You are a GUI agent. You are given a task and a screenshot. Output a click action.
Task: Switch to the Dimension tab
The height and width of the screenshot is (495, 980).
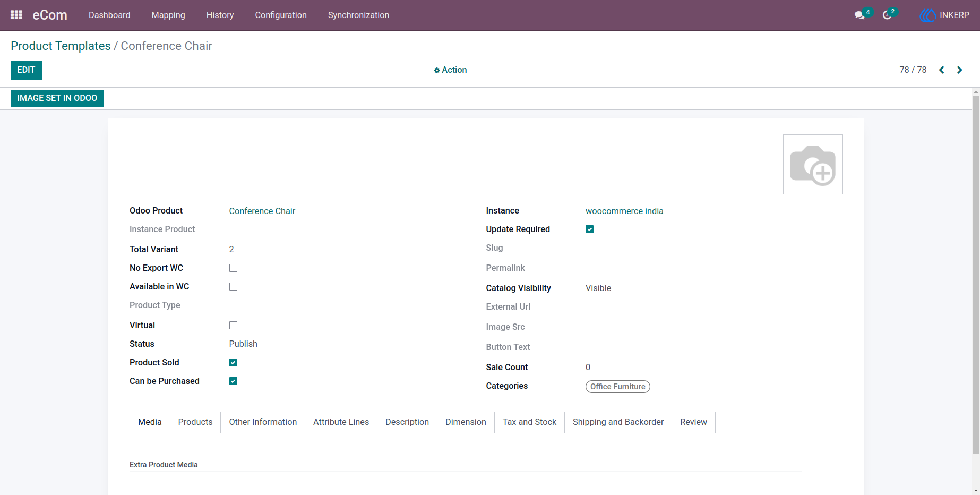[466, 422]
